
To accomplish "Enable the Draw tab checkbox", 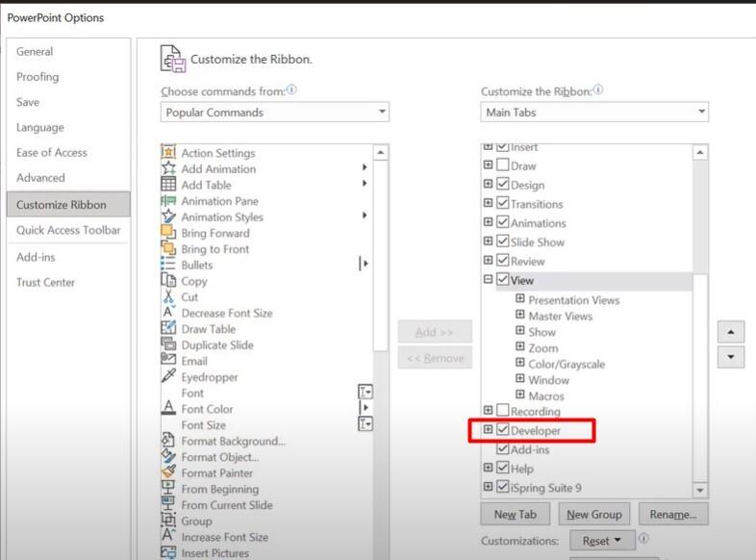I will click(x=503, y=165).
